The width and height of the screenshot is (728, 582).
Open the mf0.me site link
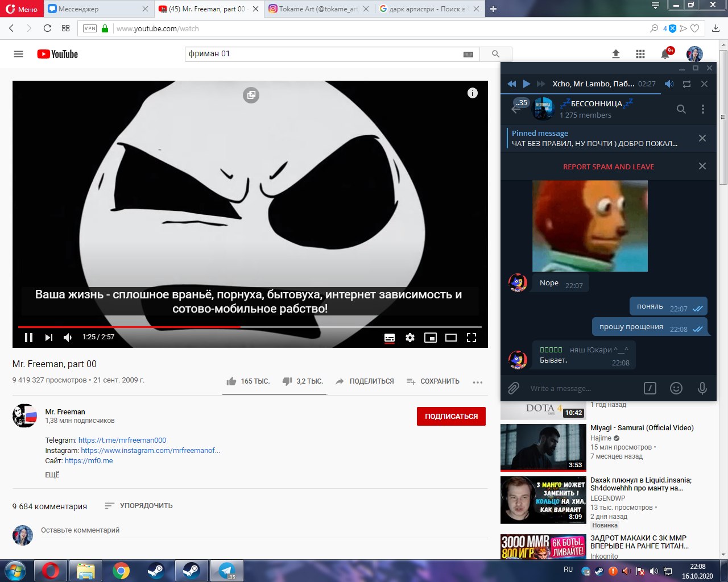pos(89,461)
